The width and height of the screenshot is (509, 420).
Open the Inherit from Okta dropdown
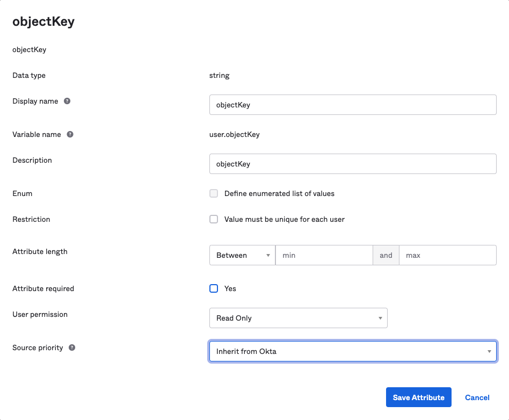353,351
